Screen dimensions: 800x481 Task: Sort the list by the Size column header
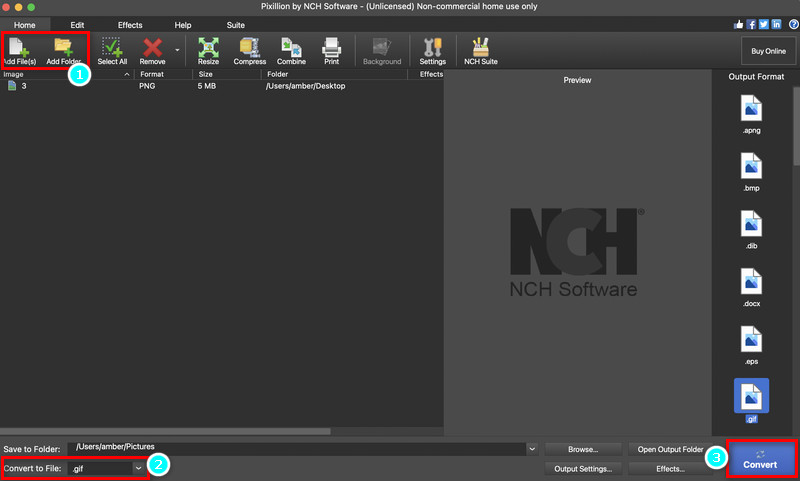pyautogui.click(x=227, y=74)
